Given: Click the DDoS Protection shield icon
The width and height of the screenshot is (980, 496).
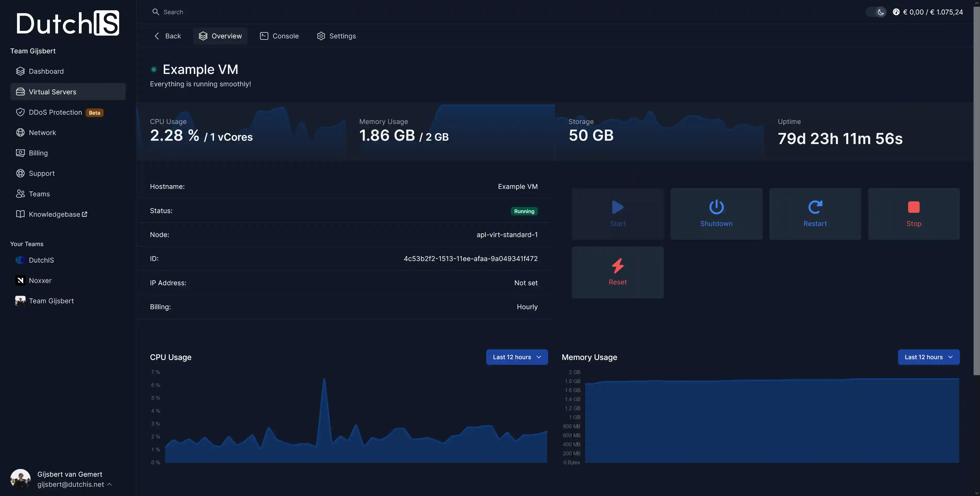Looking at the screenshot, I should click(x=20, y=112).
